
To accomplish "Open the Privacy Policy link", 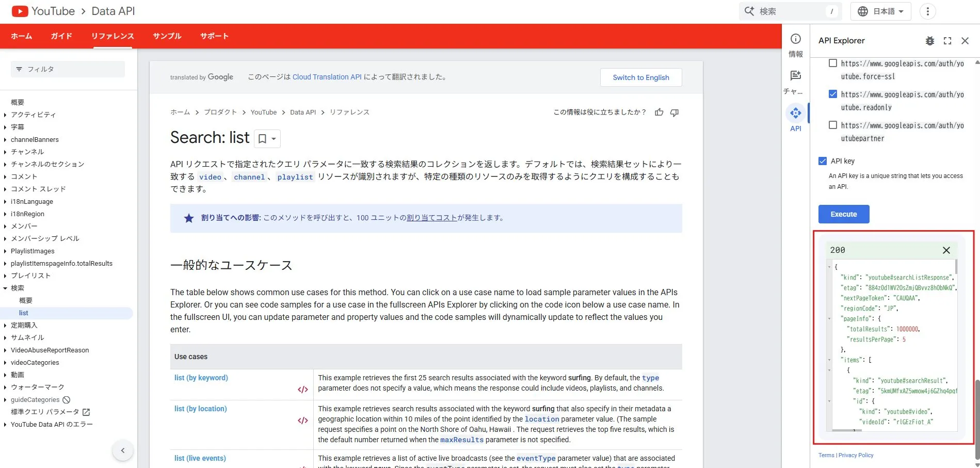I will pos(856,455).
